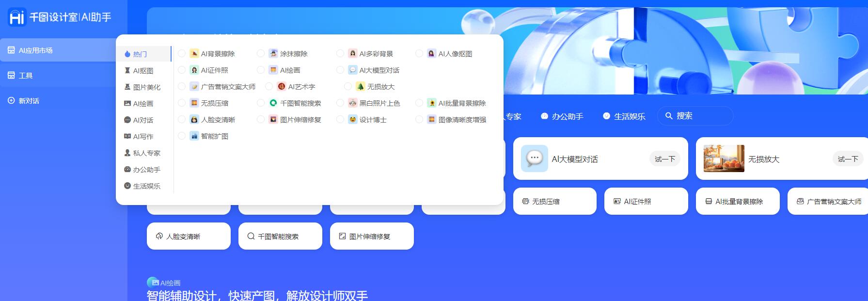Click 试一下 button for AI大模型对话
The height and width of the screenshot is (301, 868).
point(664,159)
